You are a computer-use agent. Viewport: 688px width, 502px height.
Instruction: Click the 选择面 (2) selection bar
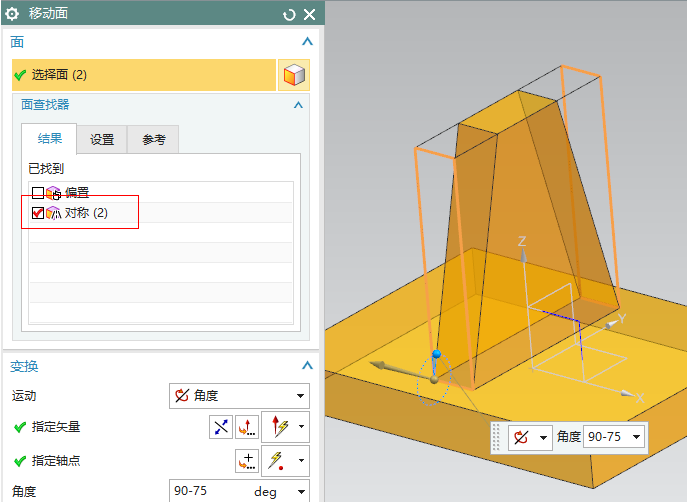point(143,75)
